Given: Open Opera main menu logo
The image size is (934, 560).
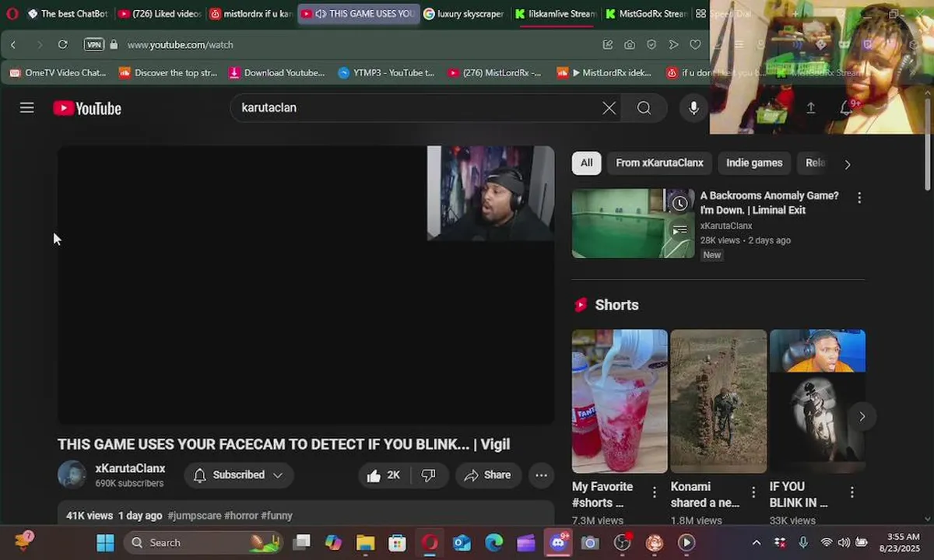Looking at the screenshot, I should tap(11, 13).
